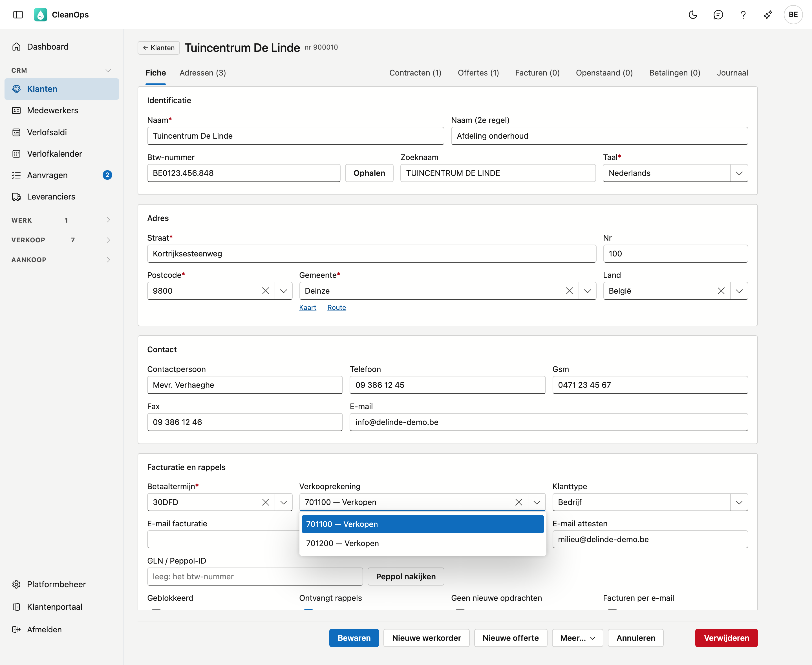Open the chat feedback icon

(x=718, y=15)
